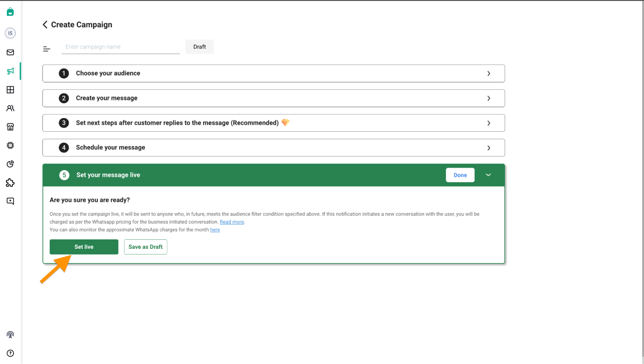Click the Set live button
The height and width of the screenshot is (364, 644).
(x=84, y=247)
